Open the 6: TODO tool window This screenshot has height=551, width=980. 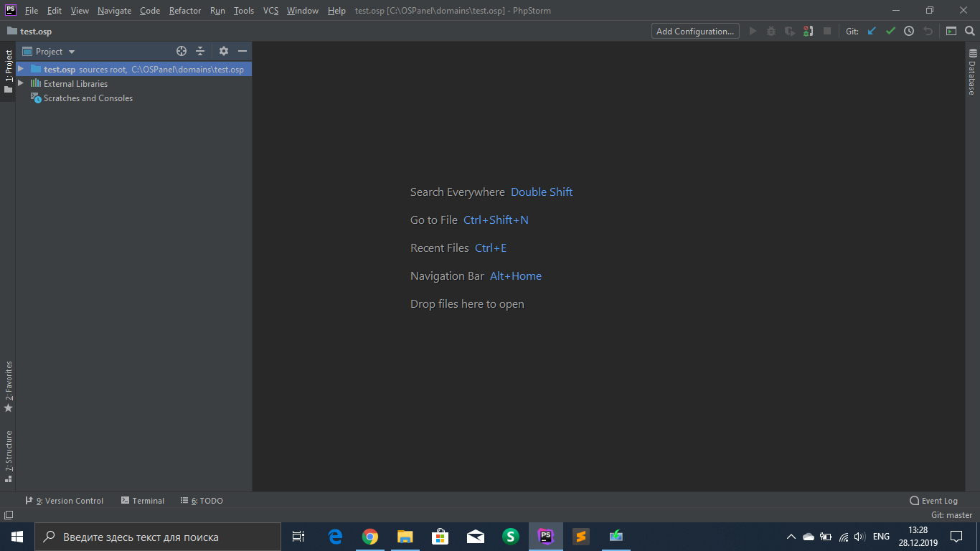[x=202, y=501]
